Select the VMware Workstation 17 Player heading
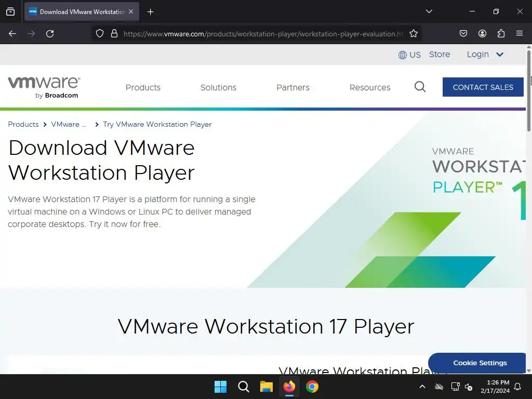 coord(265,326)
